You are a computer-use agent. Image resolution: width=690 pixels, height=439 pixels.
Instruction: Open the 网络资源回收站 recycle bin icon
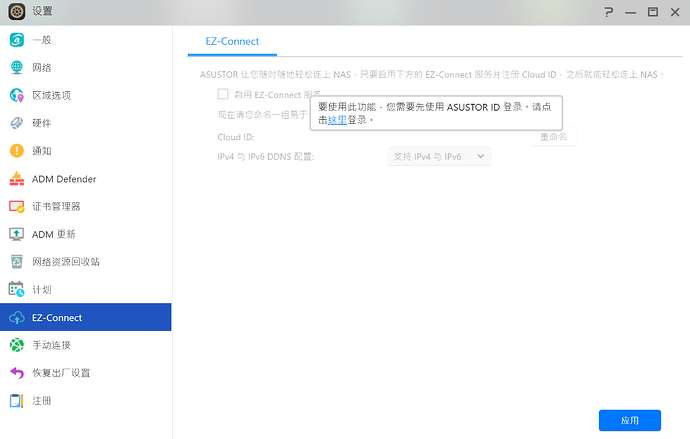[16, 262]
